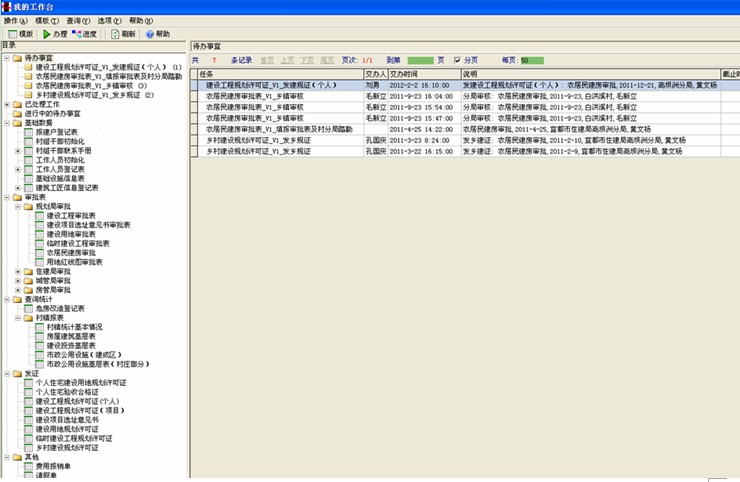Viewport: 740px width, 482px height.
Task: Click the 到第 page number input field
Action: (420, 60)
